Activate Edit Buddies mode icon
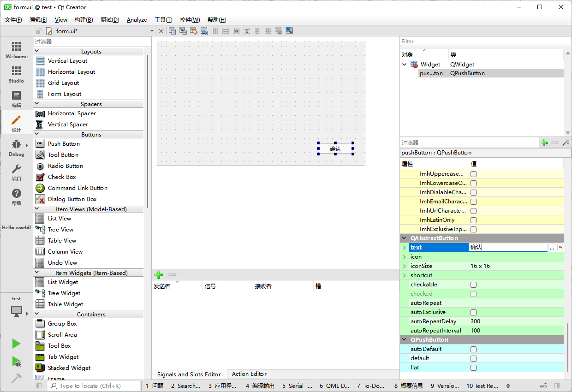The image size is (572, 392). (194, 31)
